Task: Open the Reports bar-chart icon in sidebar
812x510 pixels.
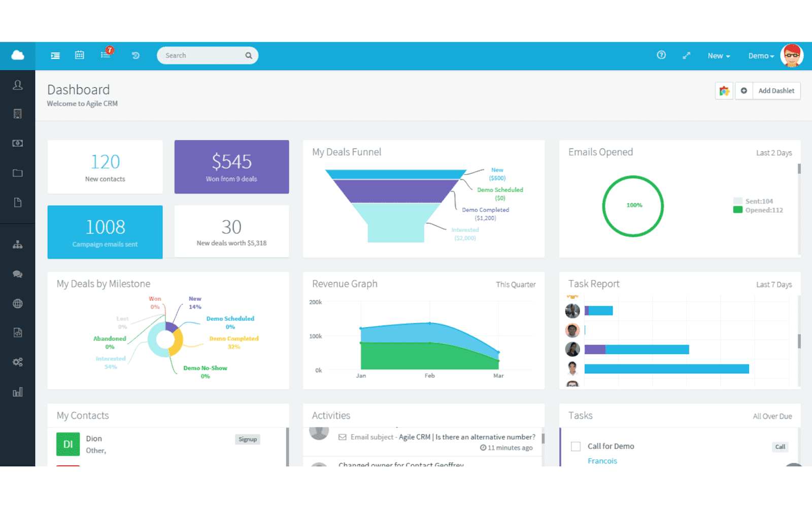Action: (x=18, y=392)
